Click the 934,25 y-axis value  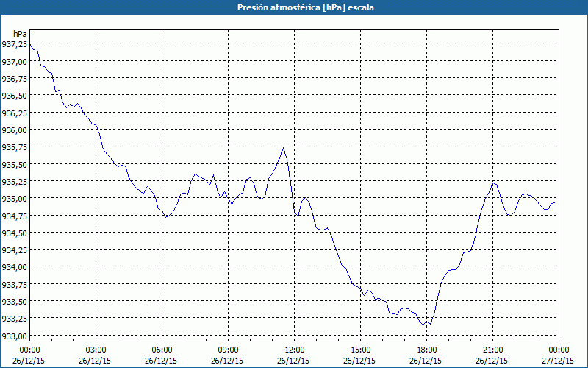14,250
